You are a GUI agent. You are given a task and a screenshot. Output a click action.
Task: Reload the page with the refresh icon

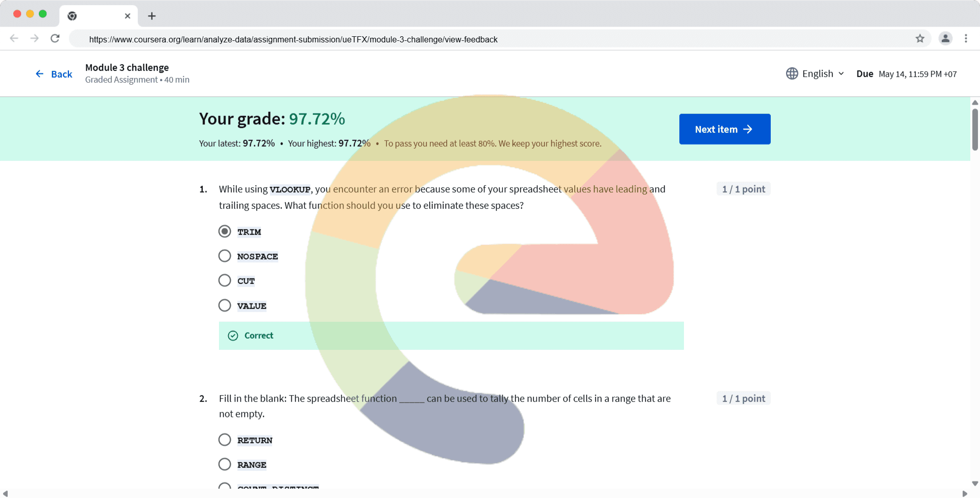(x=55, y=38)
